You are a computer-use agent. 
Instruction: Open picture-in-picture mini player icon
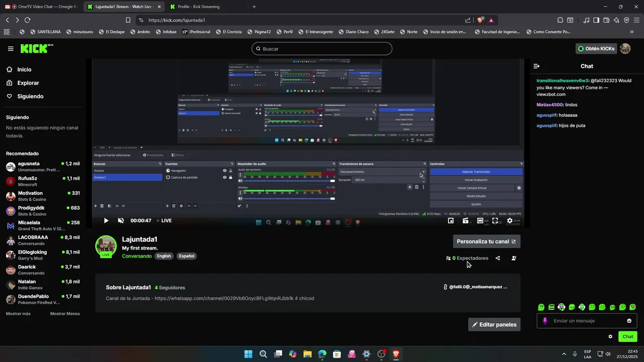tap(451, 221)
